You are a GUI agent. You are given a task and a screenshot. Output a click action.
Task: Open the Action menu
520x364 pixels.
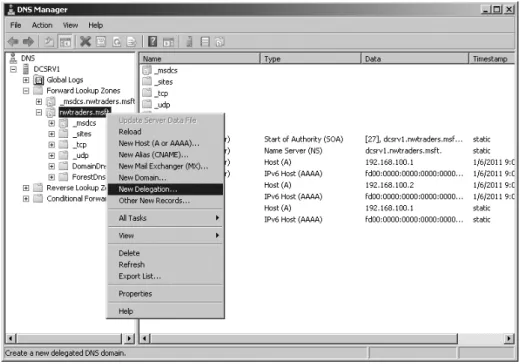[42, 25]
